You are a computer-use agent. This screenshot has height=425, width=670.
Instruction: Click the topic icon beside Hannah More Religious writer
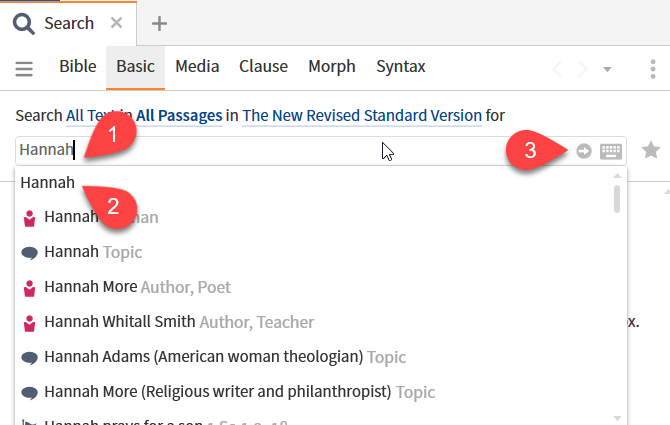(x=29, y=393)
